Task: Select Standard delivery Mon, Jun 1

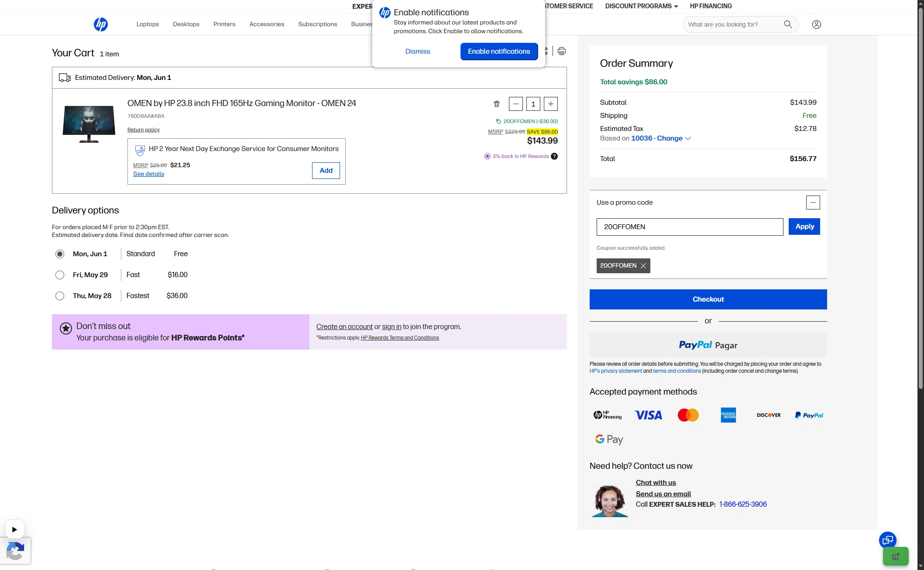Action: (60, 254)
